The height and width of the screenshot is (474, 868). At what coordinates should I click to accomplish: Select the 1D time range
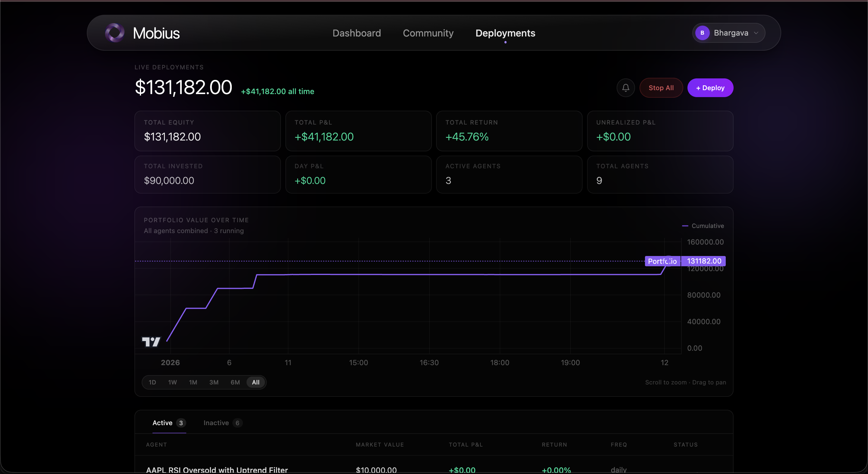point(152,382)
